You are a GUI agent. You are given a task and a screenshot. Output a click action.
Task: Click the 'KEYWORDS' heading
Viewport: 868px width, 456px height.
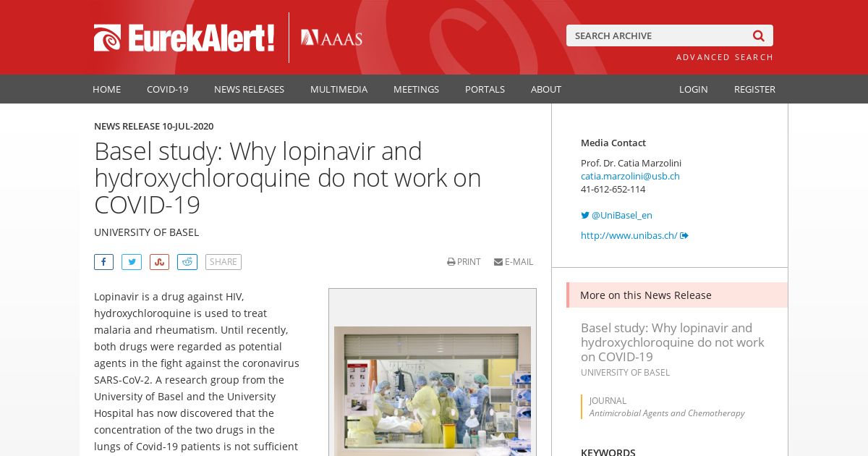[608, 452]
